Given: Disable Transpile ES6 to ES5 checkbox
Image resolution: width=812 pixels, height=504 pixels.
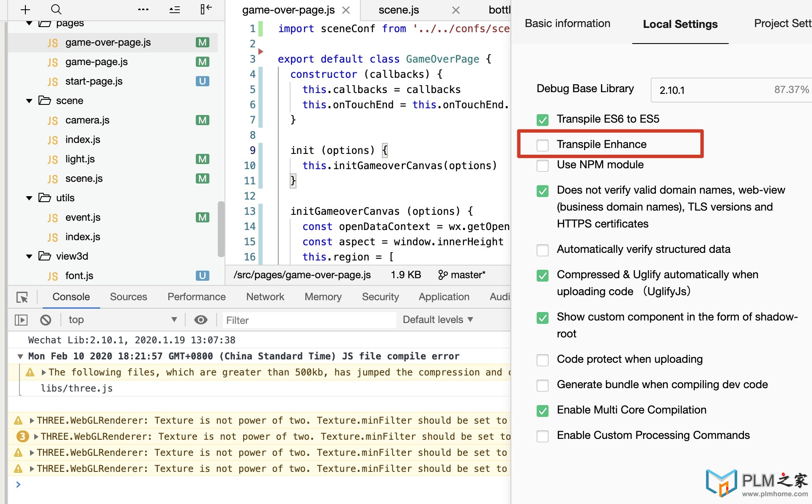Looking at the screenshot, I should coord(543,120).
